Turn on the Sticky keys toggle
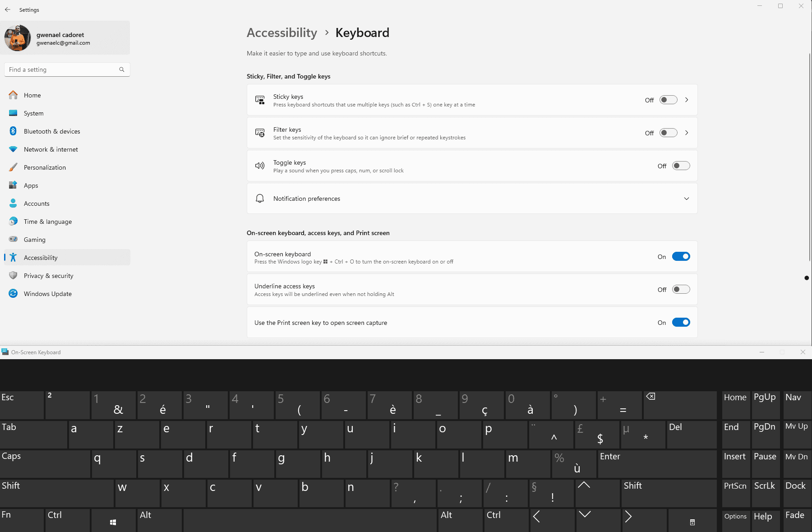The width and height of the screenshot is (812, 532). tap(668, 100)
